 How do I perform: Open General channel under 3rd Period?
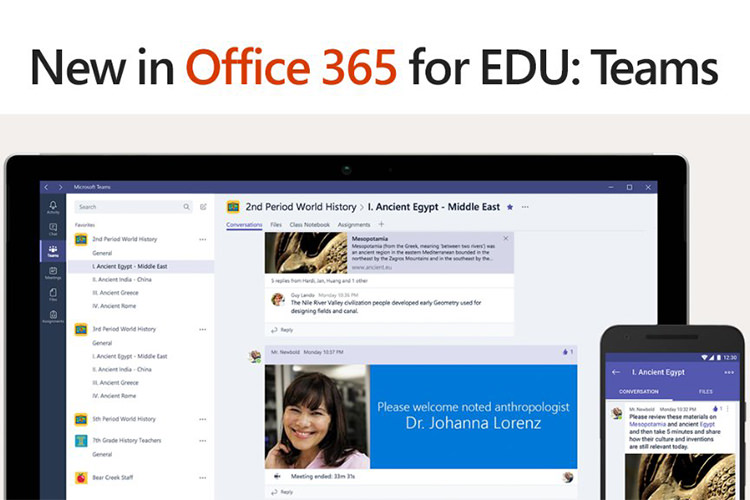(102, 343)
